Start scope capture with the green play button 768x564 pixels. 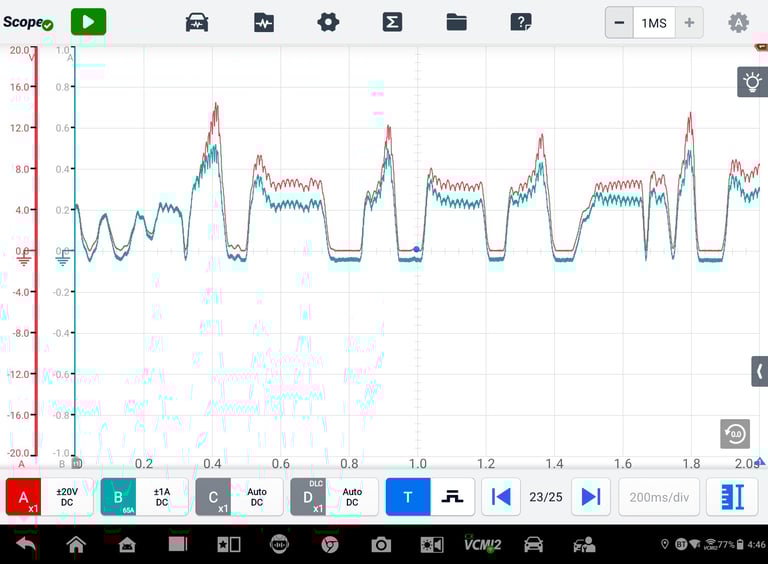[x=88, y=22]
